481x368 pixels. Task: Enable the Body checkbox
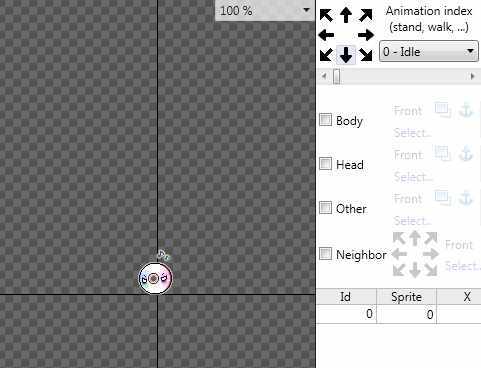click(x=325, y=119)
